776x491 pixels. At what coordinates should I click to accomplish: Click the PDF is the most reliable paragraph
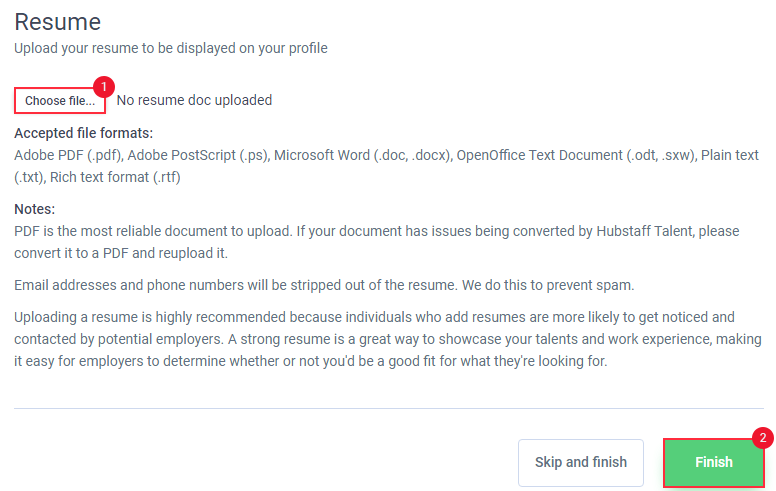(x=377, y=242)
